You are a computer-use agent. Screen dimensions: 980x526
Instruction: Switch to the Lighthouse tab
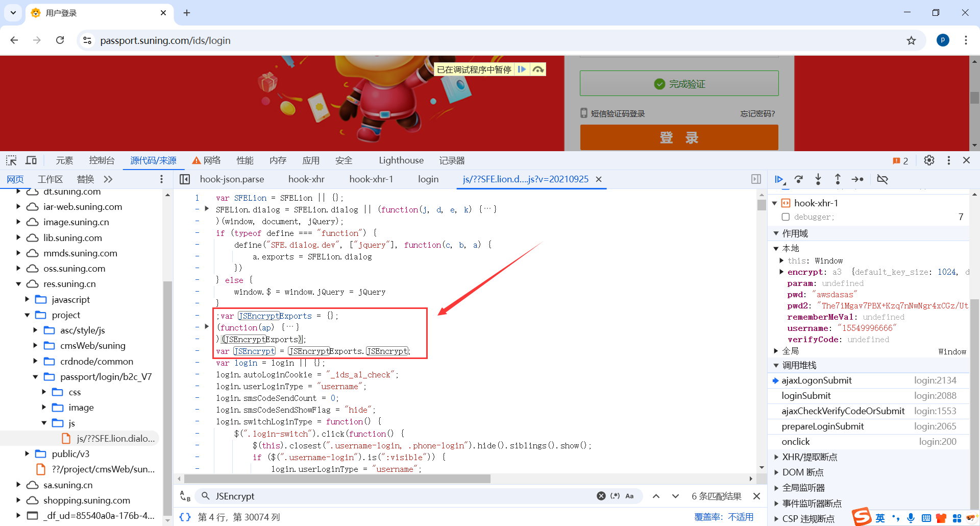[401, 160]
